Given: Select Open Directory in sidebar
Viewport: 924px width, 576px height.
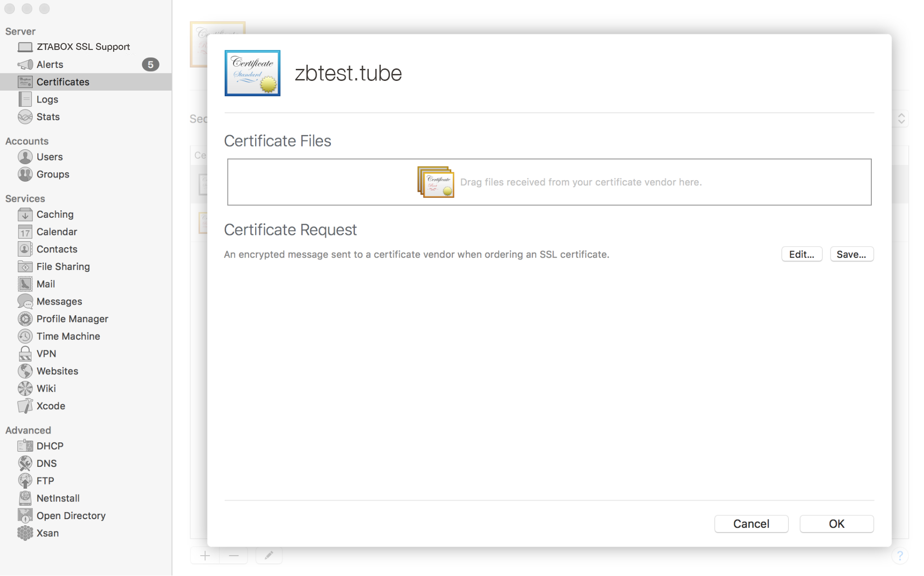Looking at the screenshot, I should tap(71, 515).
